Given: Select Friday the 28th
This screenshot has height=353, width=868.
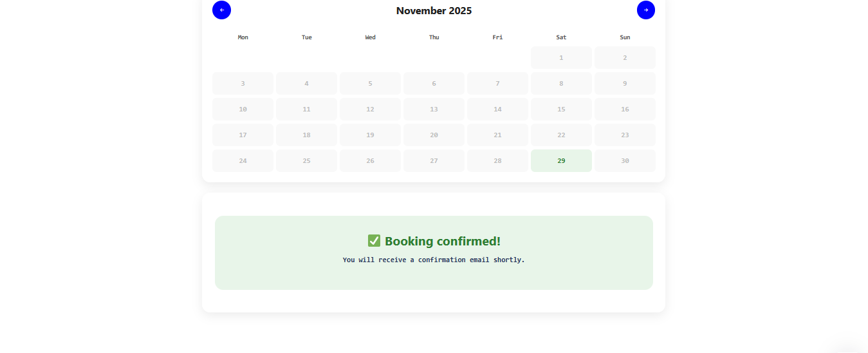Looking at the screenshot, I should pos(497,160).
